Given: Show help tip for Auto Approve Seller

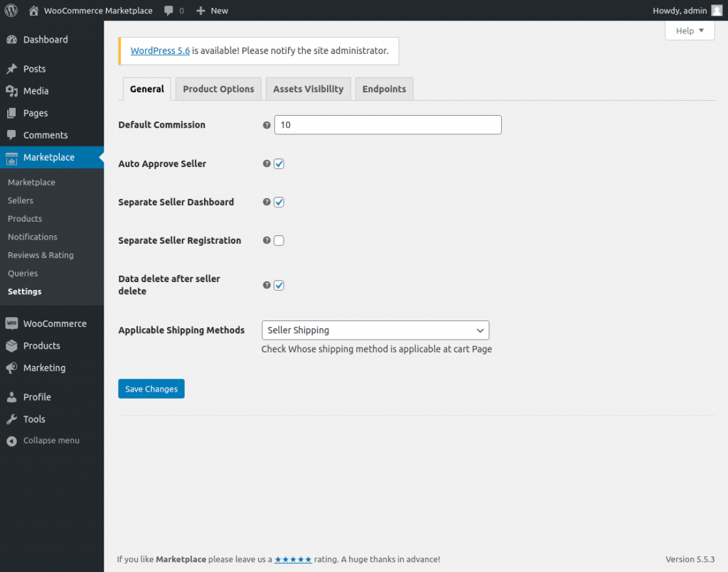Looking at the screenshot, I should pyautogui.click(x=267, y=163).
